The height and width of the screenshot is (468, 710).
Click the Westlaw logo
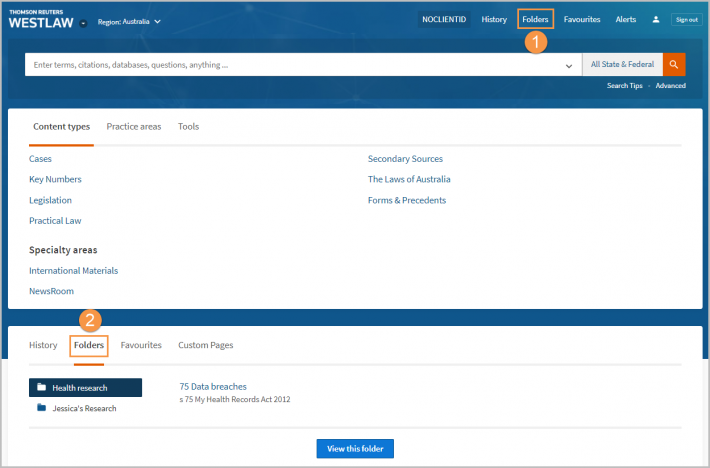(41, 19)
